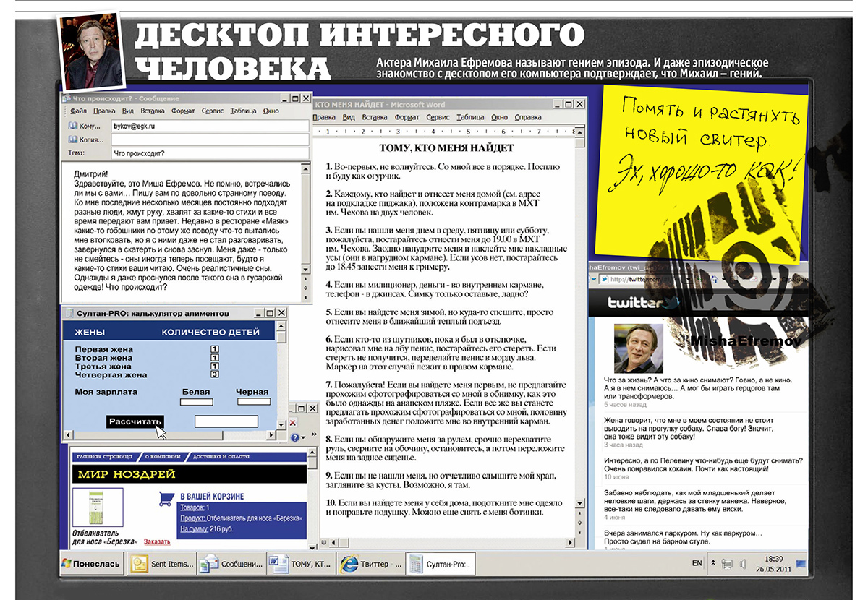Image resolution: width=868 pixels, height=600 pixels.
Task: Open the Sent Items taskbar icon
Action: coord(138,564)
